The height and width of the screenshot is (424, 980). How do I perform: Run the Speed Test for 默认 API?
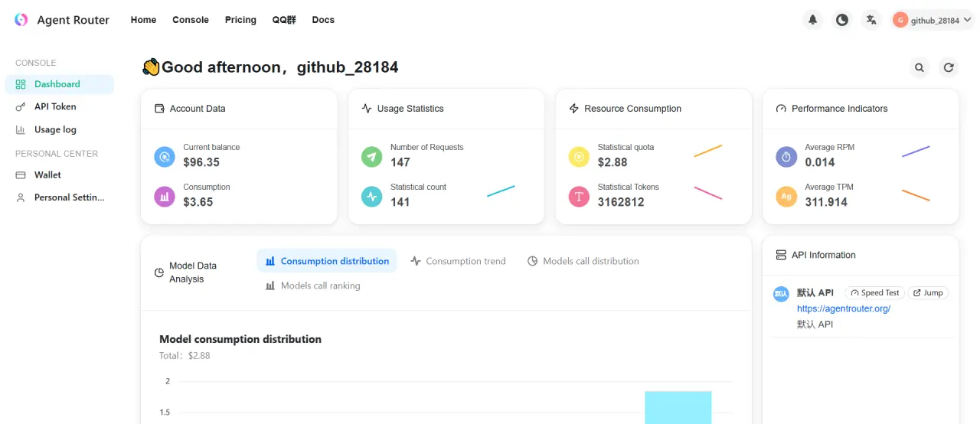click(874, 293)
